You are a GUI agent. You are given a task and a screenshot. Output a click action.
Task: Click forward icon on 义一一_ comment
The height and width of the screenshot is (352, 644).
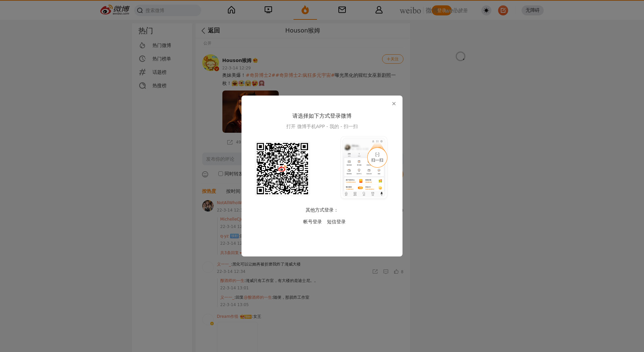point(375,272)
